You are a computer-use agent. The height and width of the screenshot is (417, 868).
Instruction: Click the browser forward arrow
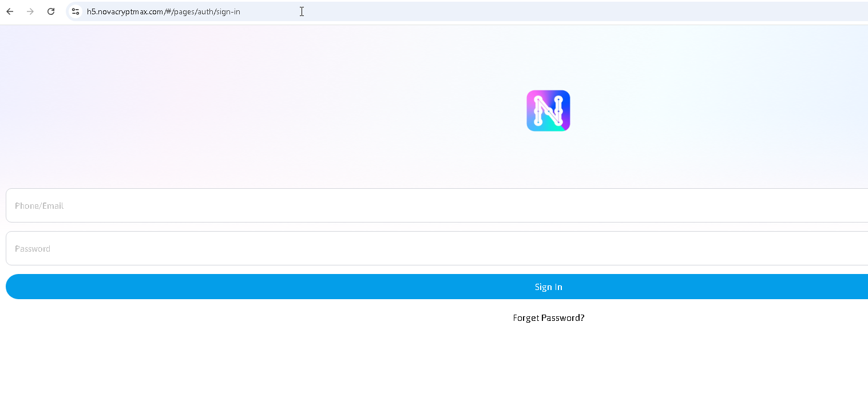pos(30,11)
